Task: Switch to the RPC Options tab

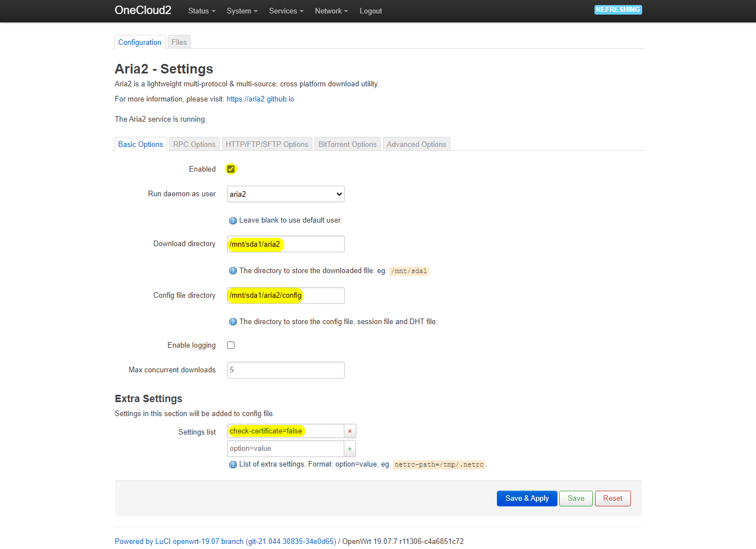Action: pyautogui.click(x=194, y=145)
